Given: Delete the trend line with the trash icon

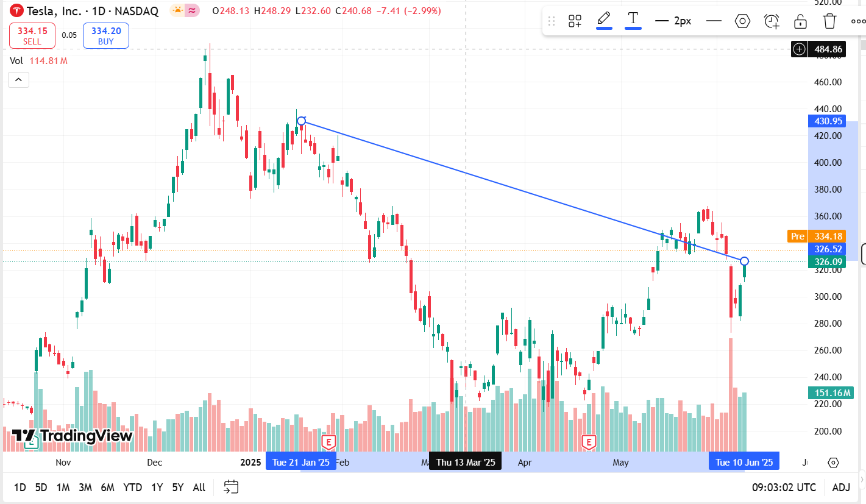Looking at the screenshot, I should tap(829, 21).
